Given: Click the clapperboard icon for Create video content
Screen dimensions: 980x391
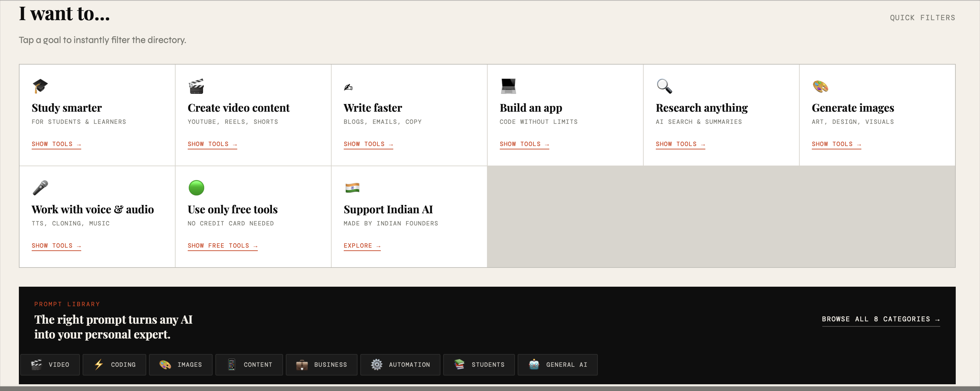Looking at the screenshot, I should click(x=196, y=86).
